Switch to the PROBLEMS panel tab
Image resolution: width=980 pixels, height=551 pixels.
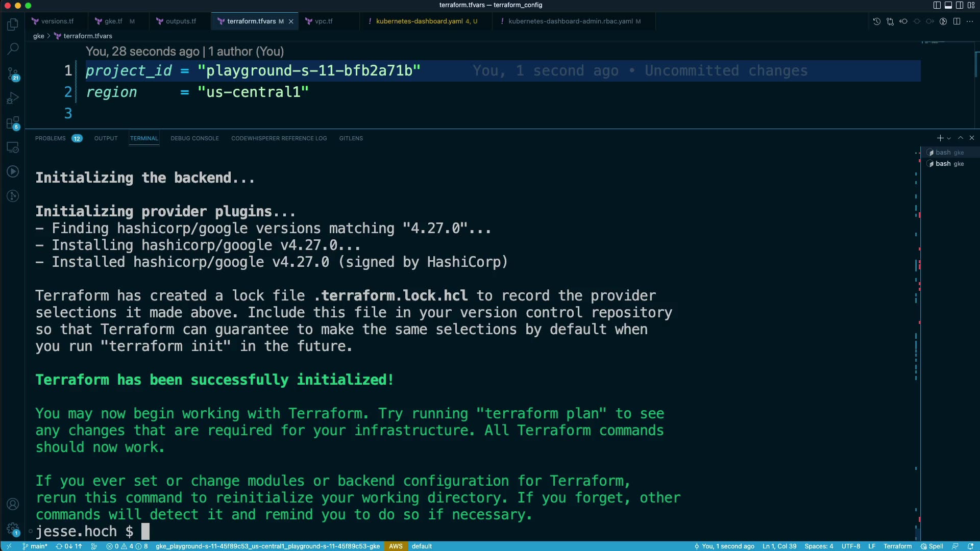click(51, 138)
